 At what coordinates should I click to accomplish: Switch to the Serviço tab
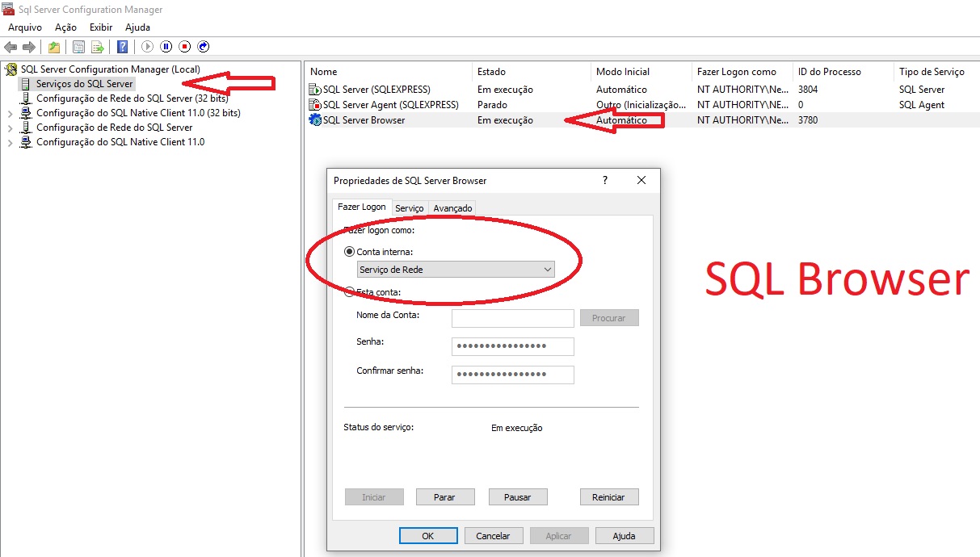pyautogui.click(x=410, y=208)
